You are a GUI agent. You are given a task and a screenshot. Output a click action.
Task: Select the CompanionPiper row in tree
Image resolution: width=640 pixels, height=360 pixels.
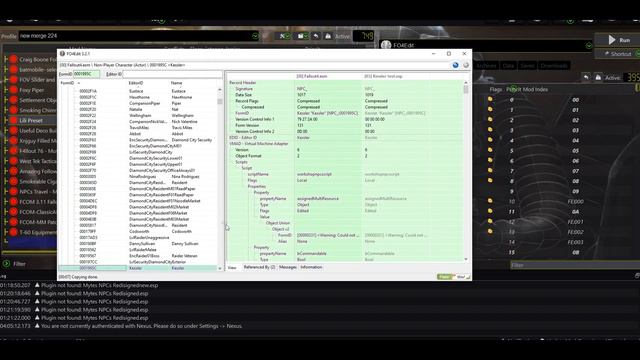138,103
